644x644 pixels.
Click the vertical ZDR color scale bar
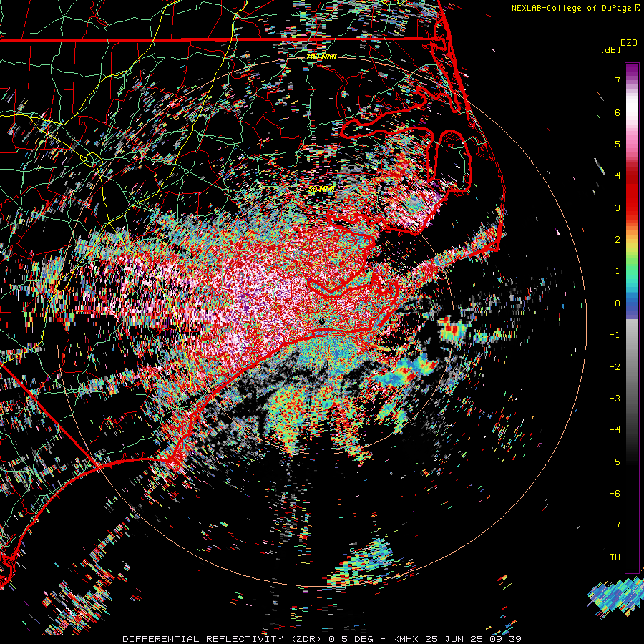tap(632, 318)
